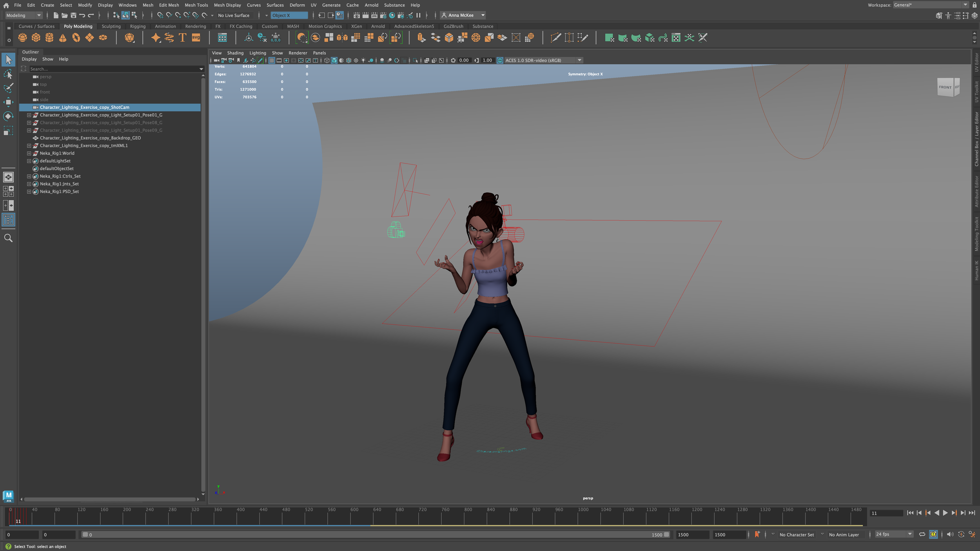Select the Move tool in the toolbox
This screenshot has height=551, width=980.
tap(8, 102)
